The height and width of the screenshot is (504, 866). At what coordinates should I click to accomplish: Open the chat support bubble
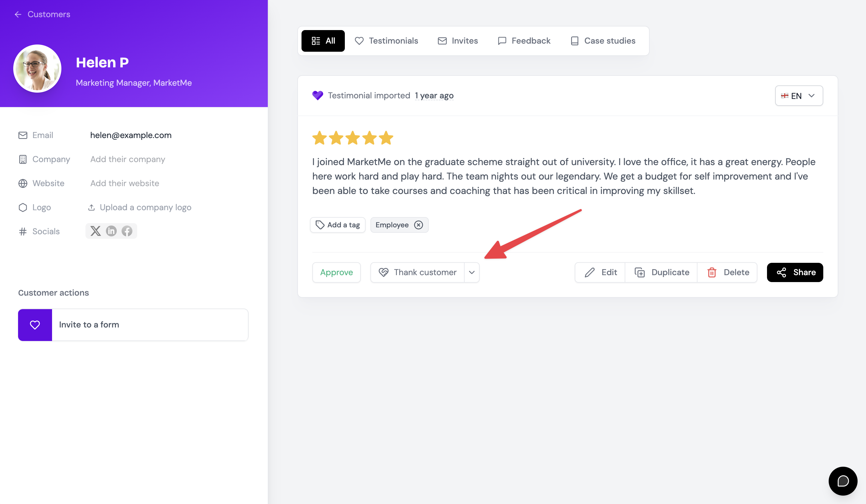tap(843, 481)
